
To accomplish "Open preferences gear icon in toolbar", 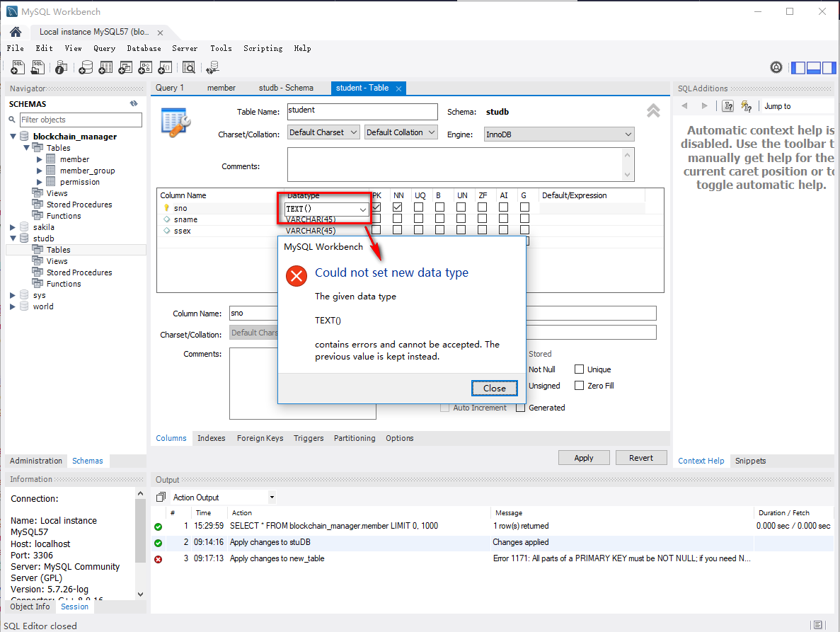I will tap(776, 67).
